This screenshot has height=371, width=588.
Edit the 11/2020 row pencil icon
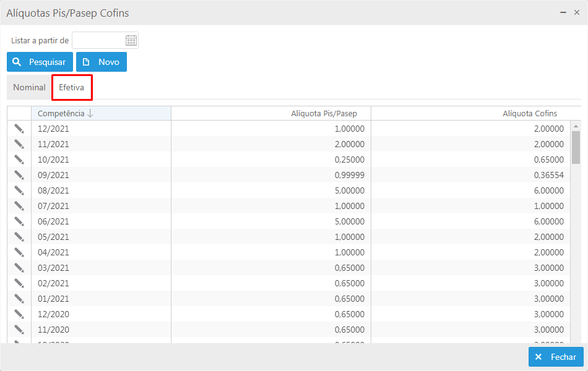19,330
